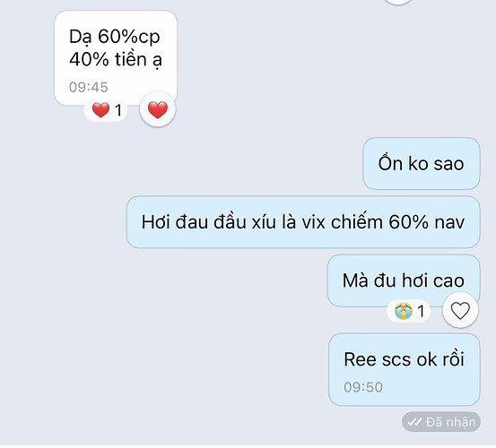This screenshot has height=448, width=496.
Task: Select the 'Dạ 60%cp 40% tiền ạ' message
Action: 116,58
